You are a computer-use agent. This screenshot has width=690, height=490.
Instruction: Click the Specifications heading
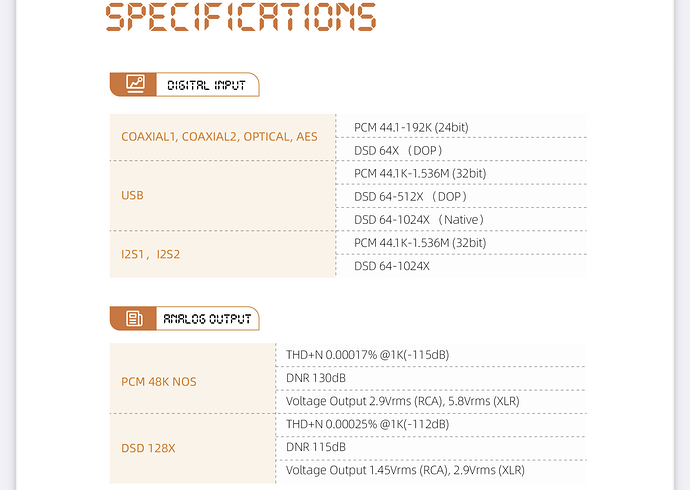[x=241, y=17]
